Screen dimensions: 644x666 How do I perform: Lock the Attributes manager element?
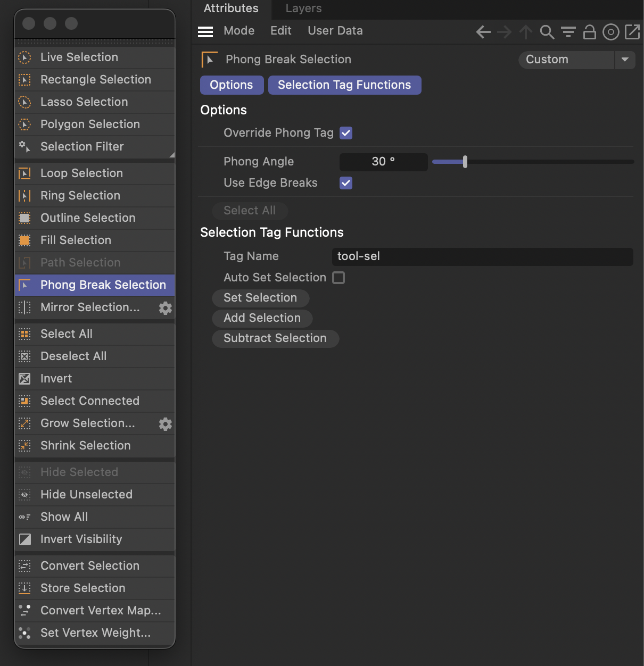(590, 32)
